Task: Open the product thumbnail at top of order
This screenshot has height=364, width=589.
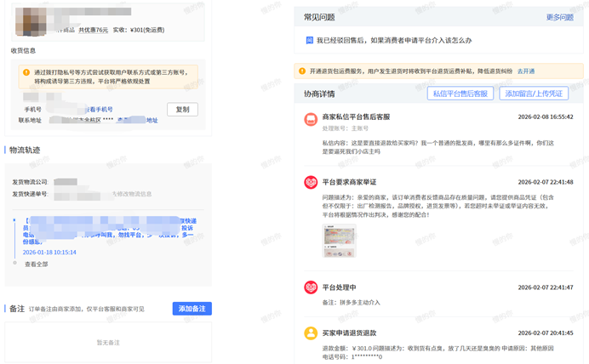Action: tap(34, 20)
